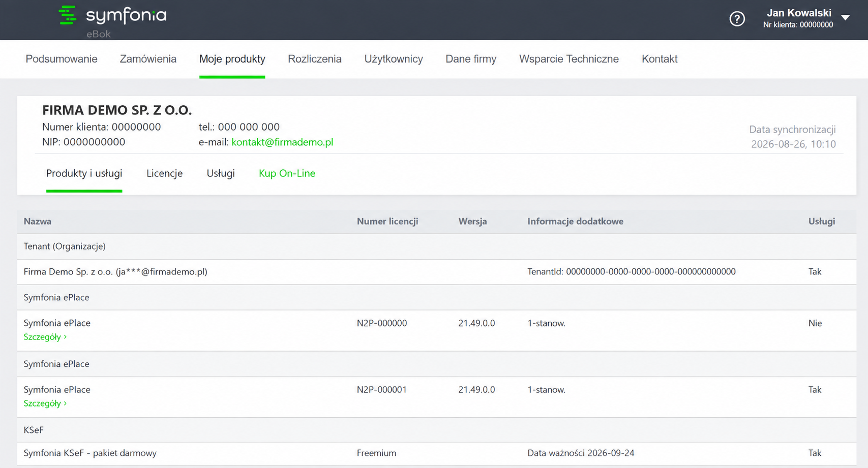The width and height of the screenshot is (868, 468).
Task: Click the N2P-000000 license number
Action: pyautogui.click(x=382, y=323)
